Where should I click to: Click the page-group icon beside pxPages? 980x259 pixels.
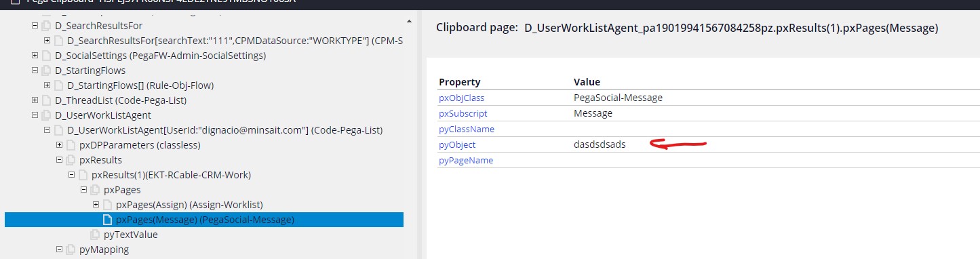tap(95, 190)
